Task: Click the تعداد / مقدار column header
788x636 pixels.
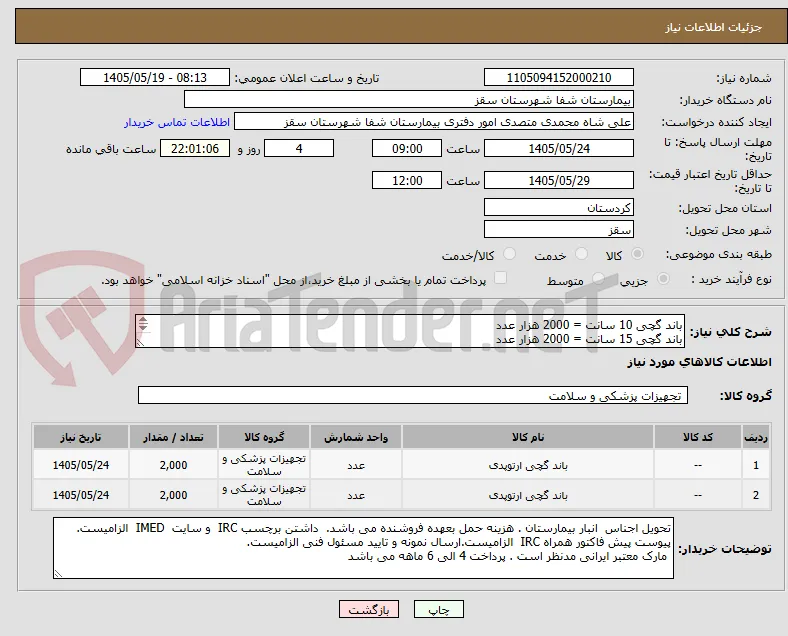Action: (173, 437)
